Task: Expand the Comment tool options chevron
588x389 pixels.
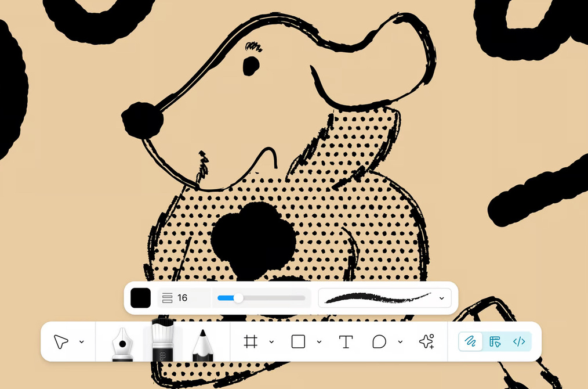Action: (x=400, y=342)
